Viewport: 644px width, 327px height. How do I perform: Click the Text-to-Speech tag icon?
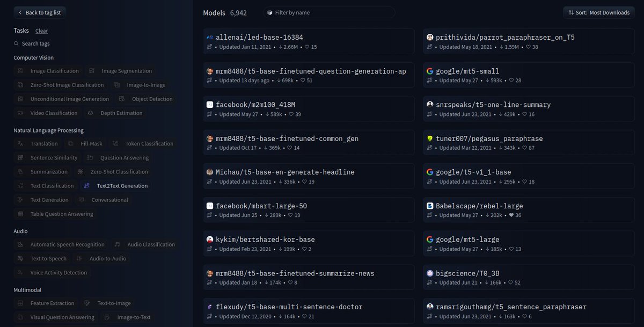[x=20, y=258]
